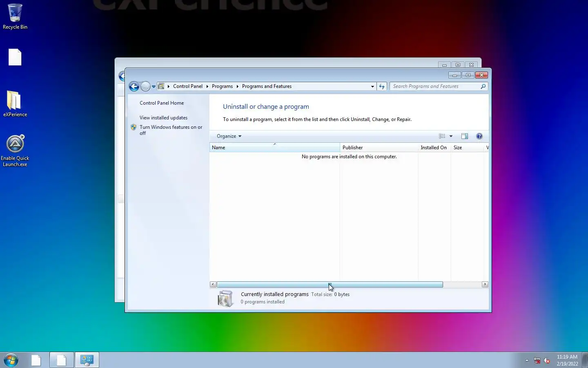
Task: Open the eXPerience folder icon
Action: click(x=15, y=104)
